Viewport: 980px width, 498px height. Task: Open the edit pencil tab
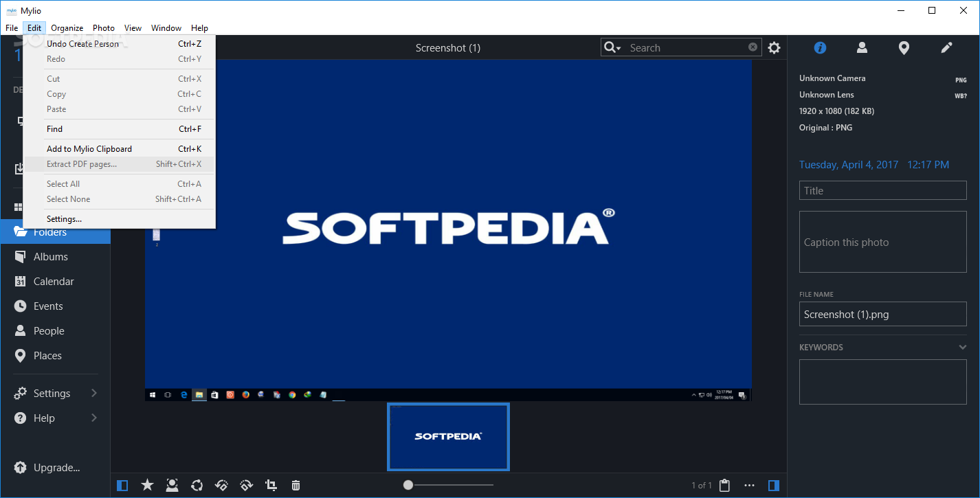click(946, 47)
